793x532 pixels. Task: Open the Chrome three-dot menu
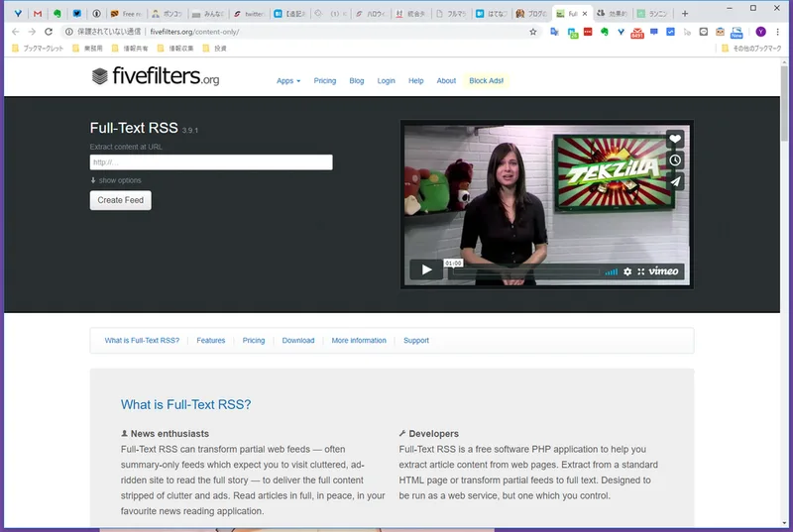click(777, 32)
